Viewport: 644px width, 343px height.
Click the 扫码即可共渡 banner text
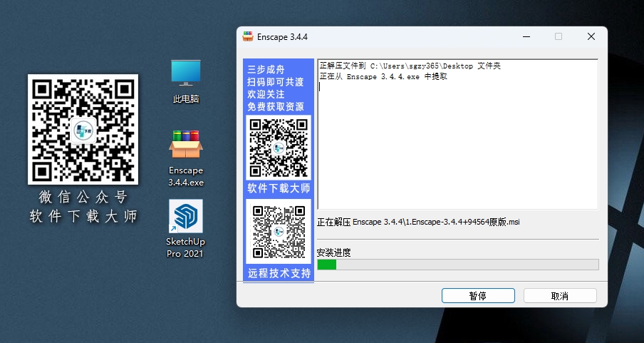coord(276,82)
